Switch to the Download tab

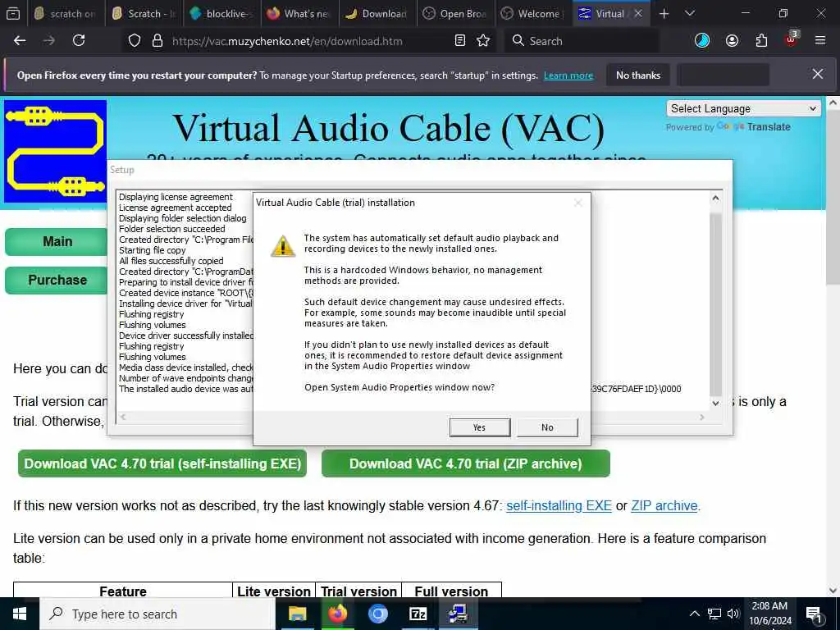377,14
